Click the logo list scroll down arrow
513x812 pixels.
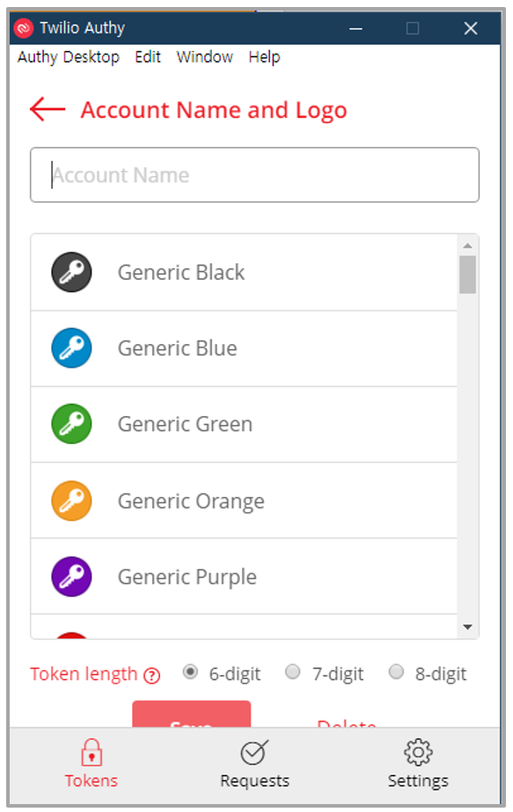coord(467,627)
